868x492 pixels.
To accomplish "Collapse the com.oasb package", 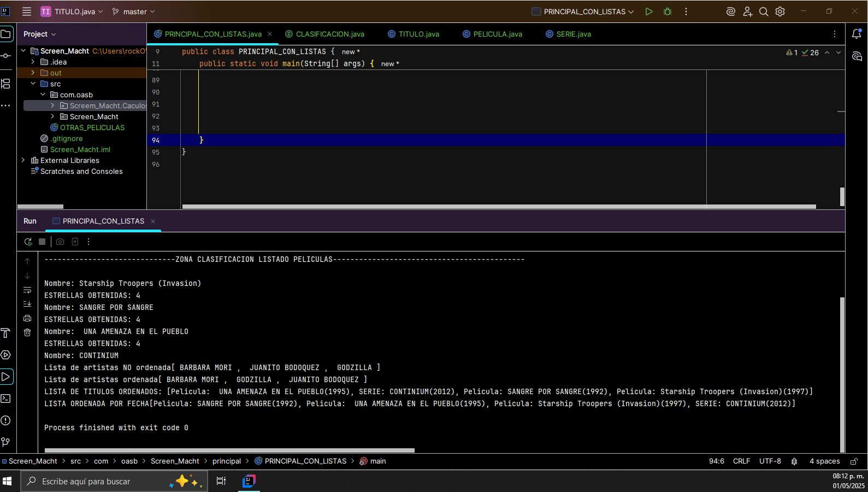I will pos(43,95).
